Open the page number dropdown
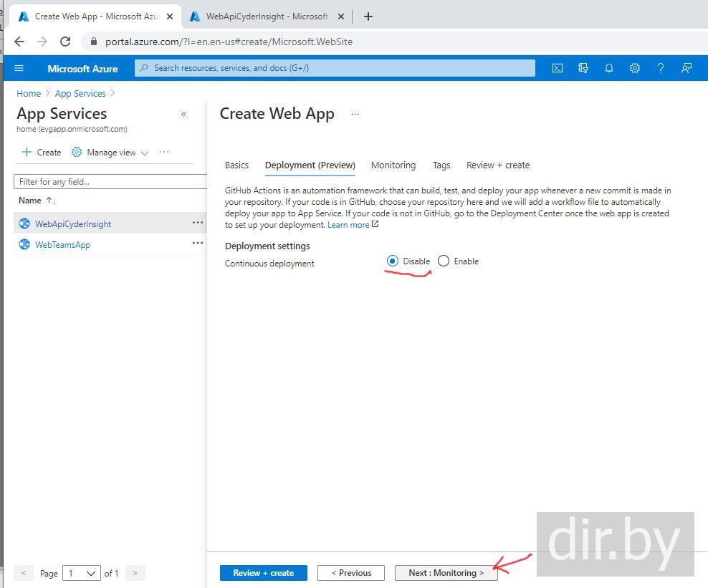 (x=82, y=573)
